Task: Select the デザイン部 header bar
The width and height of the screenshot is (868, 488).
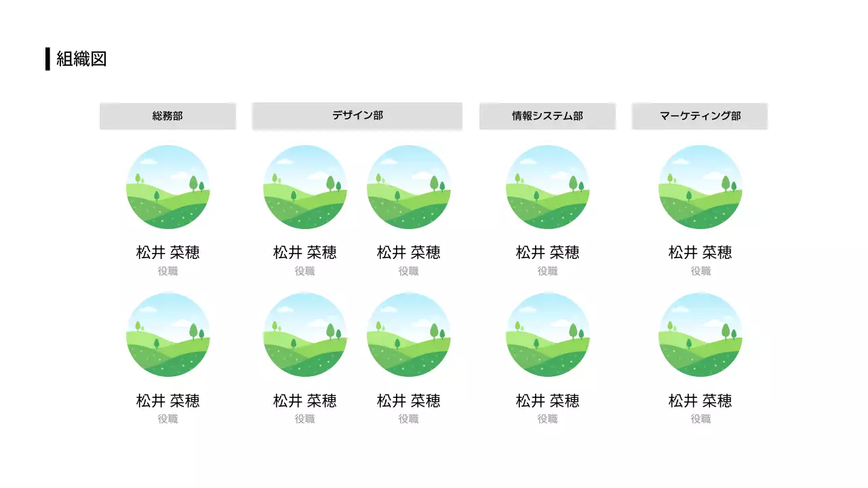Action: (x=357, y=115)
